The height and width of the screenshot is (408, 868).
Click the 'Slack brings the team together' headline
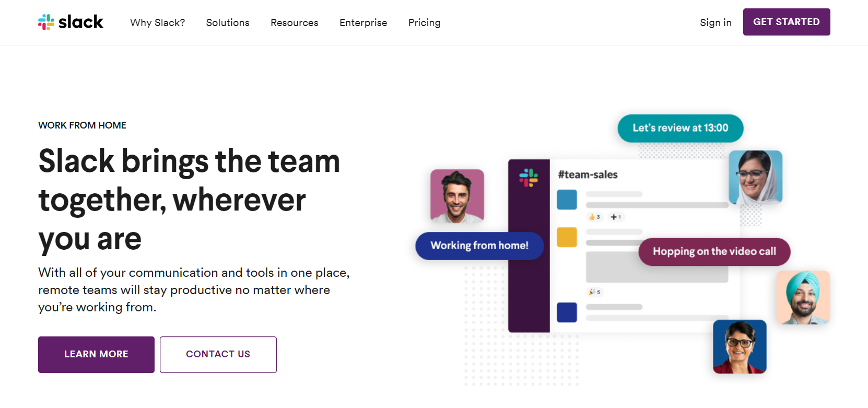(189, 200)
